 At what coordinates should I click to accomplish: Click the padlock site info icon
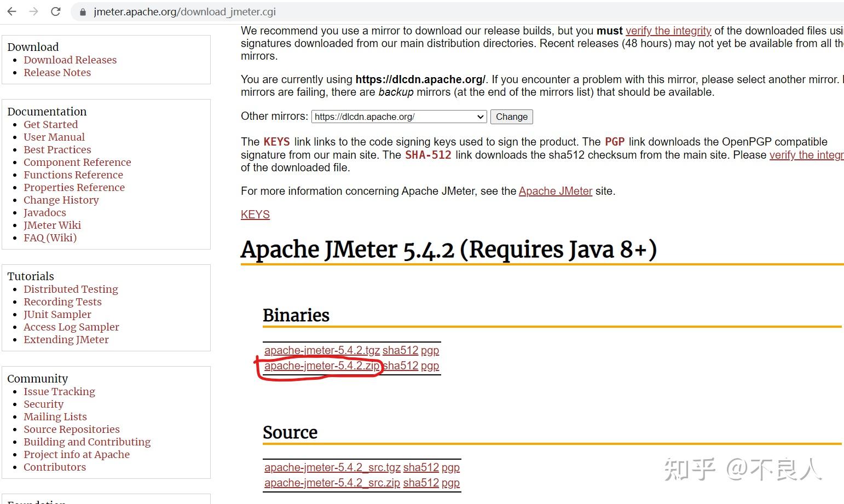pos(83,12)
